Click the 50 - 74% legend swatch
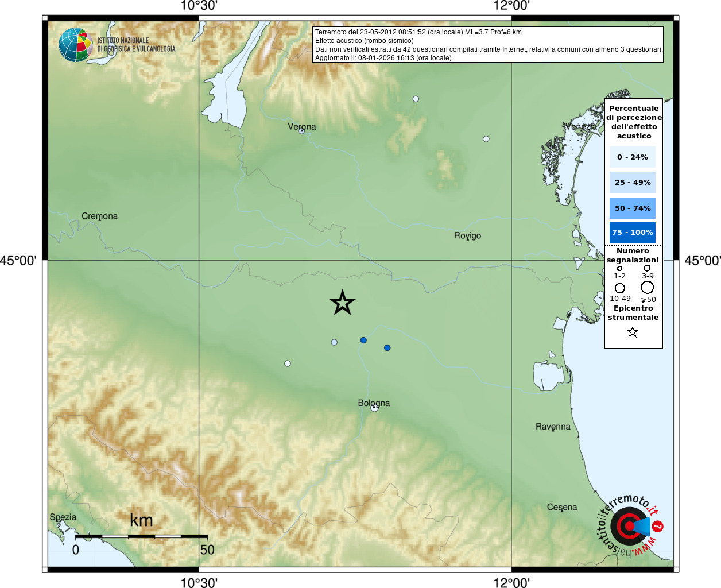Viewport: 721px width, 588px height. click(x=632, y=208)
